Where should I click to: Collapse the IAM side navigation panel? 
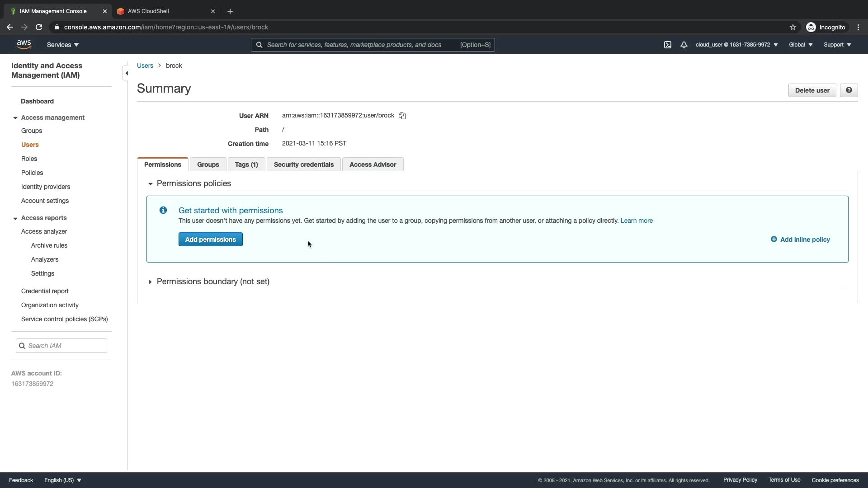126,73
